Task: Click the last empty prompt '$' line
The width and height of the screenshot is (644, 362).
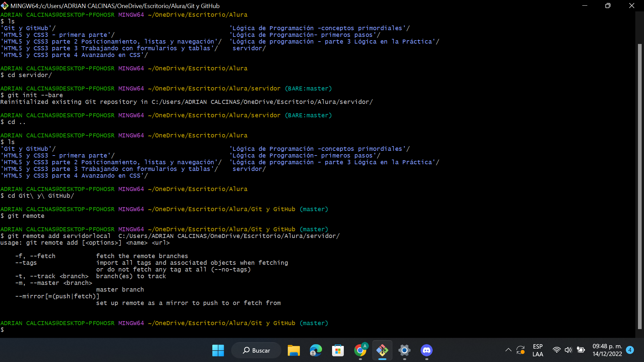Action: click(2, 330)
